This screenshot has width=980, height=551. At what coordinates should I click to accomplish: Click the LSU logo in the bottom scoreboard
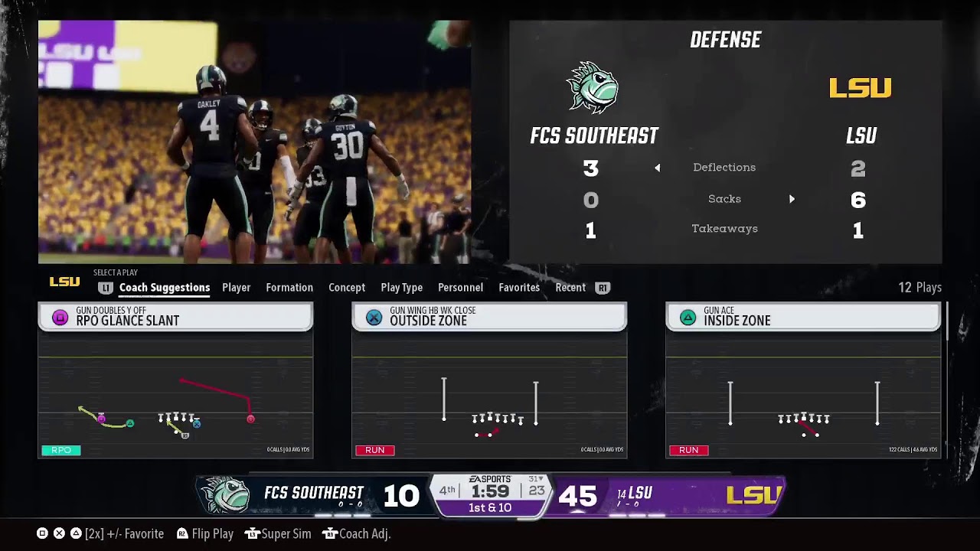[x=754, y=495]
